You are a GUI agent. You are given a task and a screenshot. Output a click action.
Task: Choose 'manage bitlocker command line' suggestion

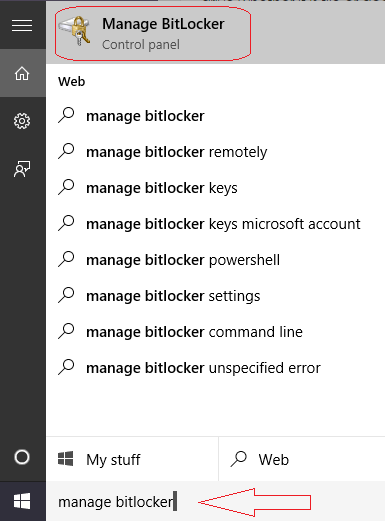(215, 332)
